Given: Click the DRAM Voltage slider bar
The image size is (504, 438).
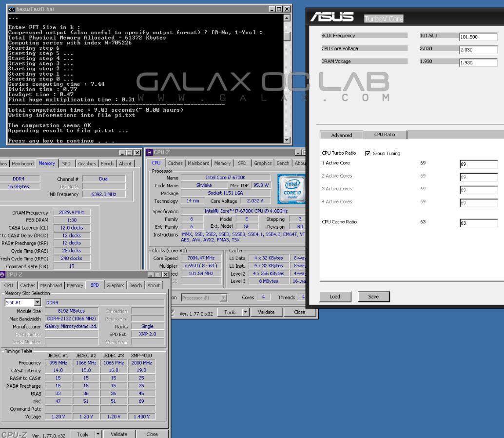Looking at the screenshot, I should pyautogui.click(x=364, y=61).
